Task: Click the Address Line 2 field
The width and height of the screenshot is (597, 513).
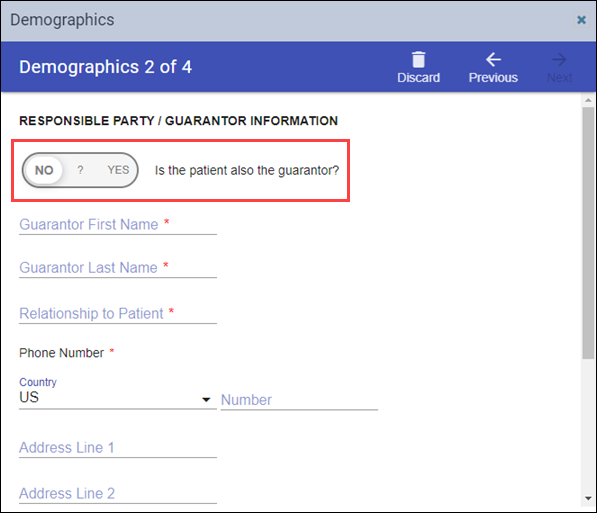Action: [x=118, y=494]
